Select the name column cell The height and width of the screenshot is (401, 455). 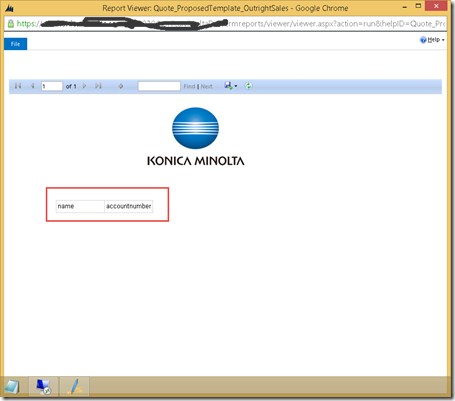80,206
